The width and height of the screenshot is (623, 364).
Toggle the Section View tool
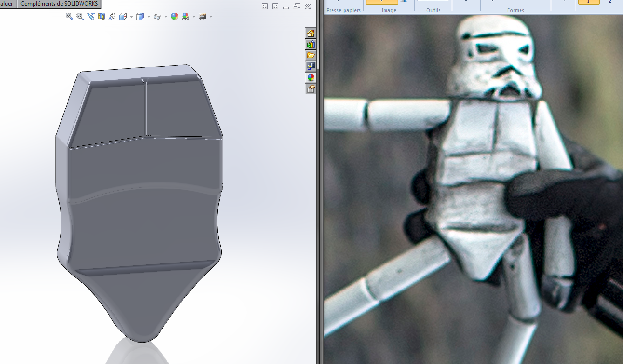click(101, 16)
